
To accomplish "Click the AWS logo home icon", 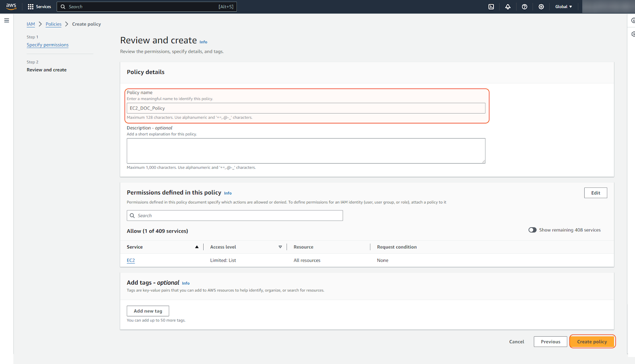I will point(11,6).
